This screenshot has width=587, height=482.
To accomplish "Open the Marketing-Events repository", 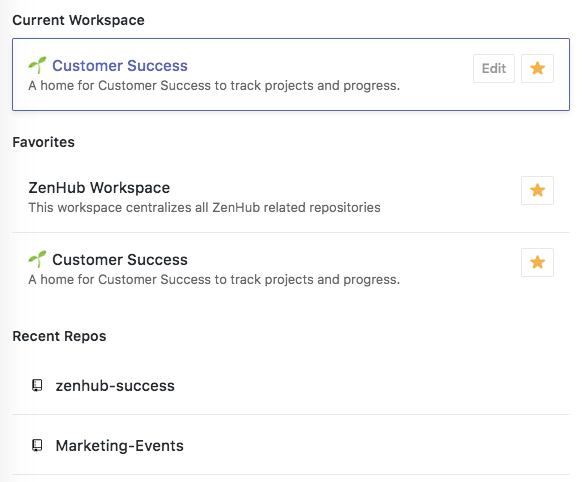I will coord(119,445).
